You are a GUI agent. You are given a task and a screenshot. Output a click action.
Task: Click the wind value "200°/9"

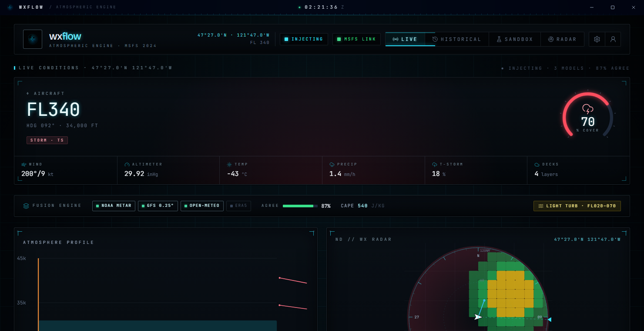point(33,174)
